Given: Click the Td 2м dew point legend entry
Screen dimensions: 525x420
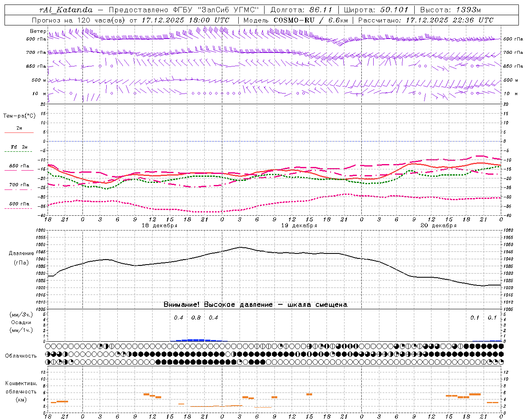Looking at the screenshot, I should pyautogui.click(x=19, y=147).
